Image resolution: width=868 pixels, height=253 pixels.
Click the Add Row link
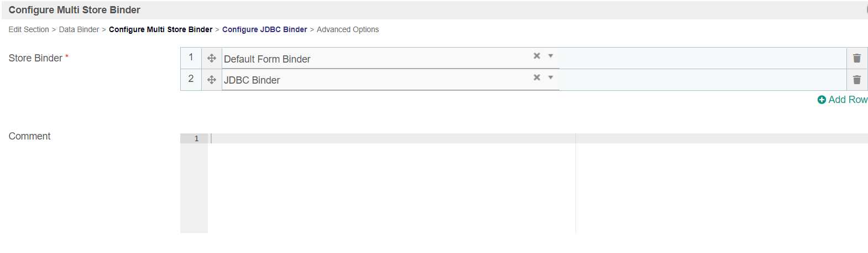pos(848,100)
